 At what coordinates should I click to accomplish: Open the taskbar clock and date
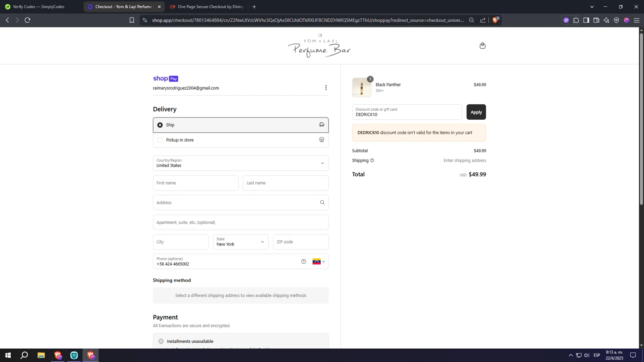(x=614, y=355)
